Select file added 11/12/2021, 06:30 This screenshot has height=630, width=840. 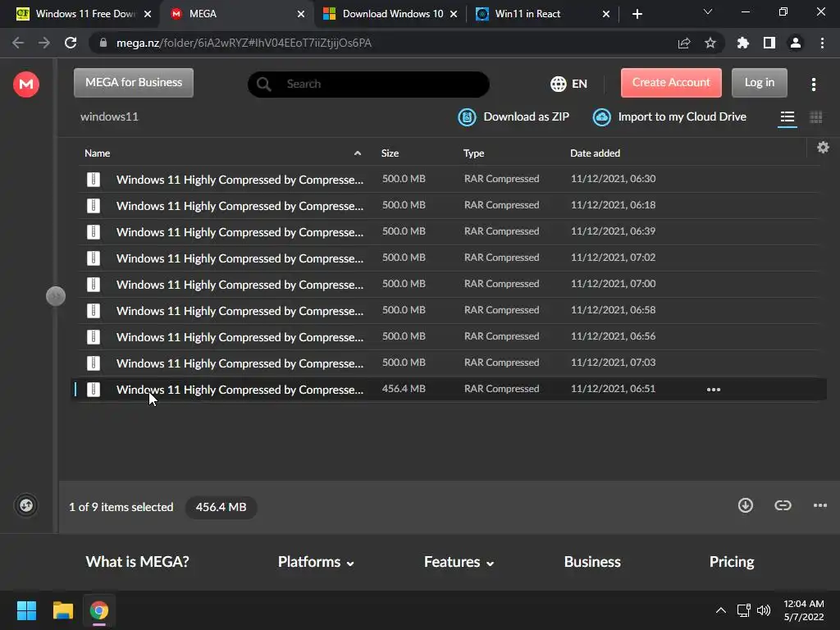click(x=449, y=179)
